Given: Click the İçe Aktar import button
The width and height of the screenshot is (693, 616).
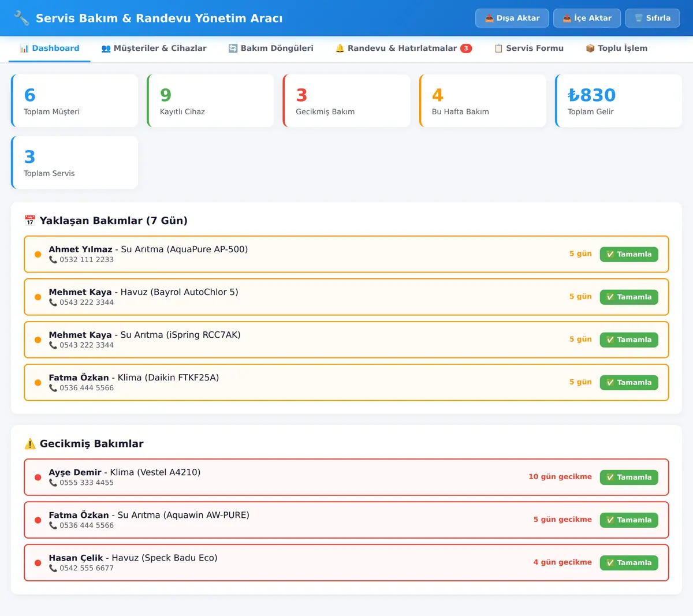Looking at the screenshot, I should pos(587,18).
